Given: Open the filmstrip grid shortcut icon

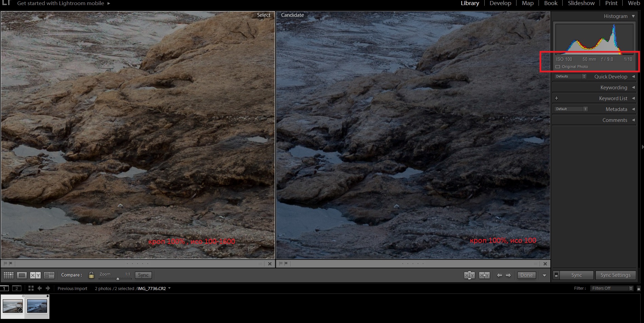Looking at the screenshot, I should (x=31, y=288).
